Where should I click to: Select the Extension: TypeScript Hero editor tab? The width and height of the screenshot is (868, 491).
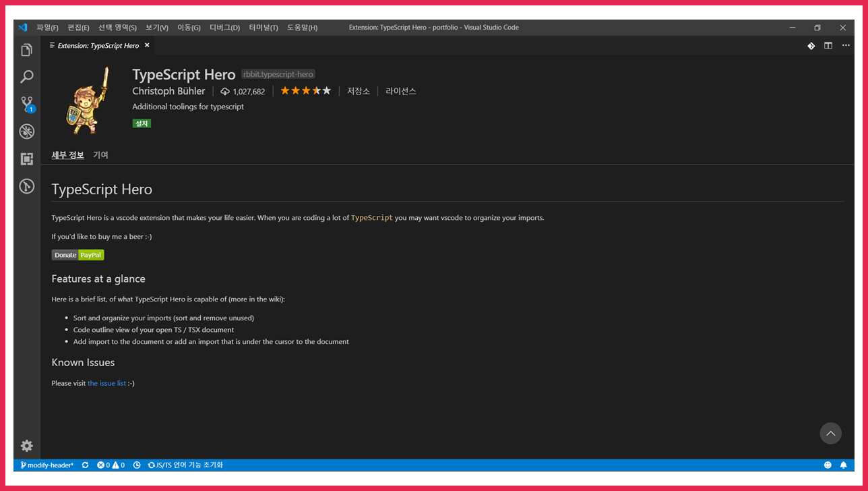tap(98, 46)
